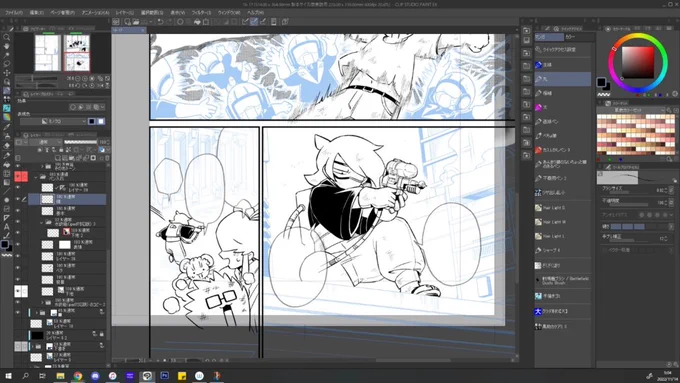This screenshot has height=383, width=680.
Task: Click the Open folder icon in command bar
Action: (136, 21)
